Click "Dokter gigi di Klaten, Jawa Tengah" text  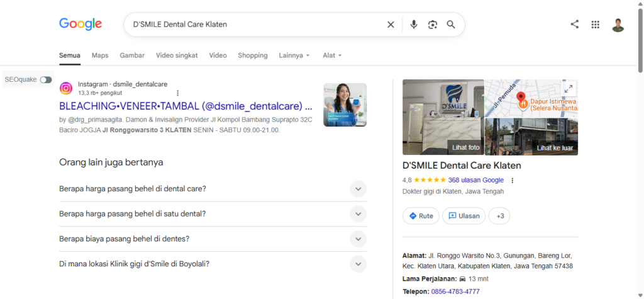(x=453, y=191)
